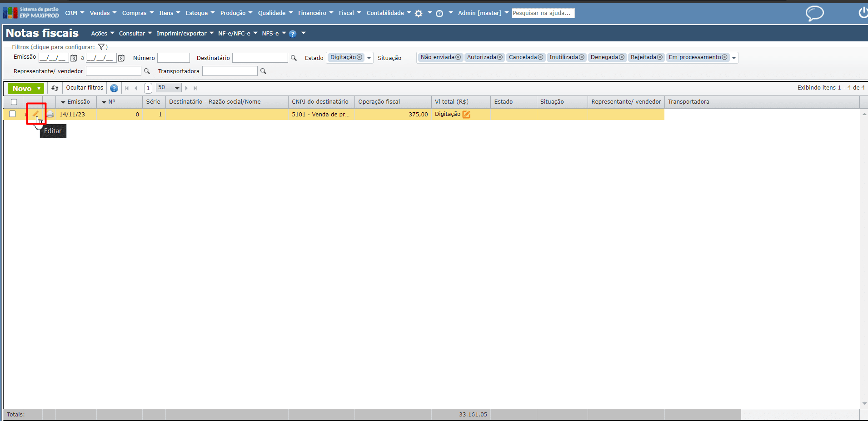Click the page number 1 field
This screenshot has height=421, width=868.
pos(148,88)
